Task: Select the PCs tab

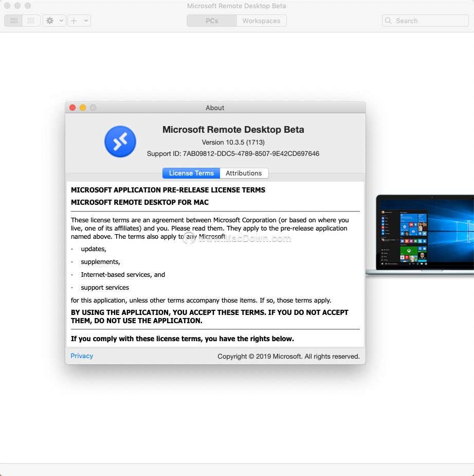Action: pyautogui.click(x=211, y=21)
